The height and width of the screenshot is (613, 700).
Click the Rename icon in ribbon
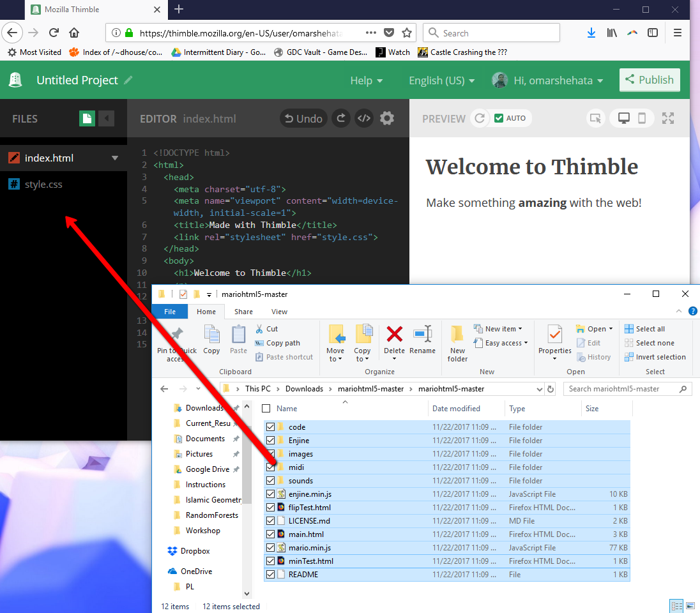pyautogui.click(x=422, y=334)
